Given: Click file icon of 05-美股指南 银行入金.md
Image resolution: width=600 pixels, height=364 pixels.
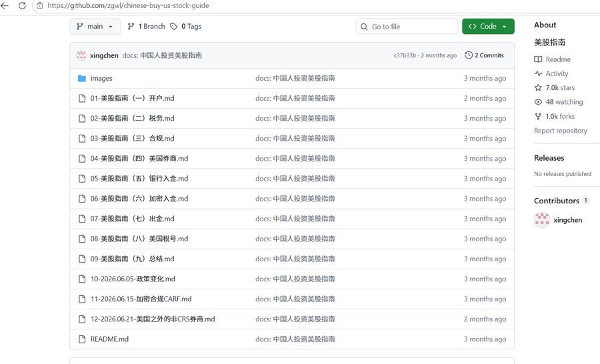Looking at the screenshot, I should point(82,179).
